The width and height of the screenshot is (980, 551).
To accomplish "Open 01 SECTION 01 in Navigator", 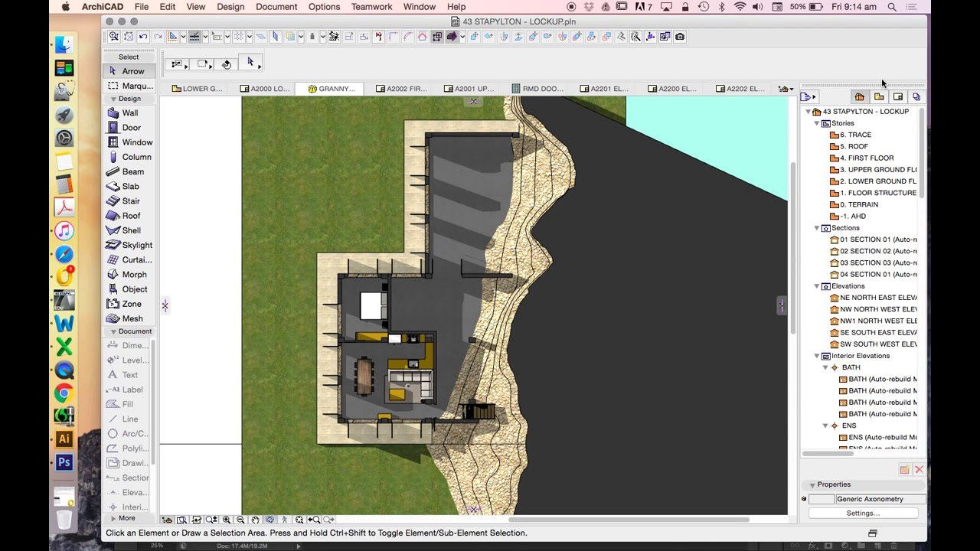I will tap(874, 240).
